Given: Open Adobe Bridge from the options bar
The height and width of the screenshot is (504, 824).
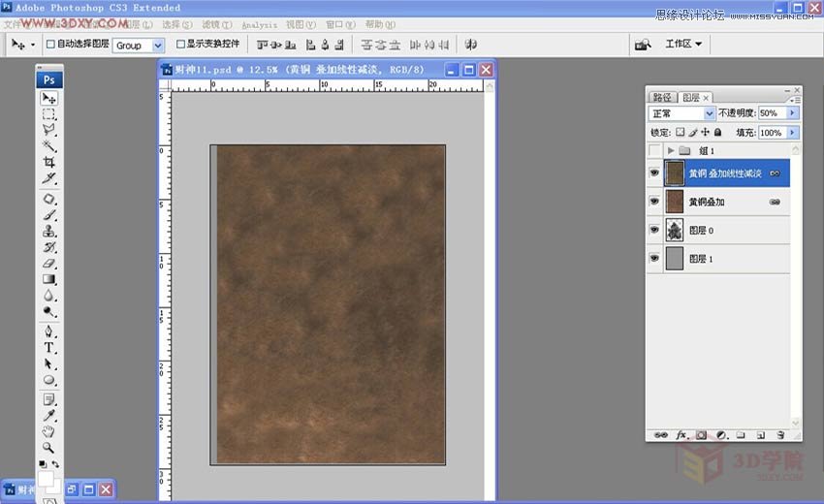Looking at the screenshot, I should pos(643,45).
